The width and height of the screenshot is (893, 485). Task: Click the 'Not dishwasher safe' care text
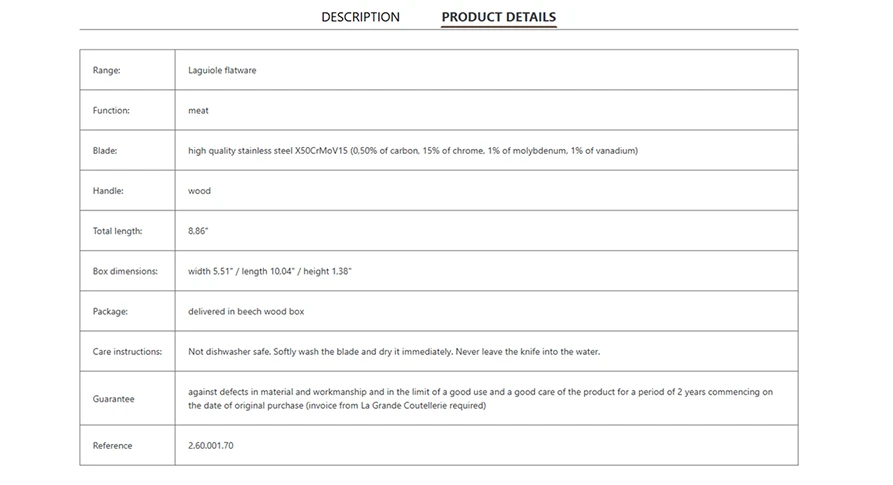(x=394, y=352)
